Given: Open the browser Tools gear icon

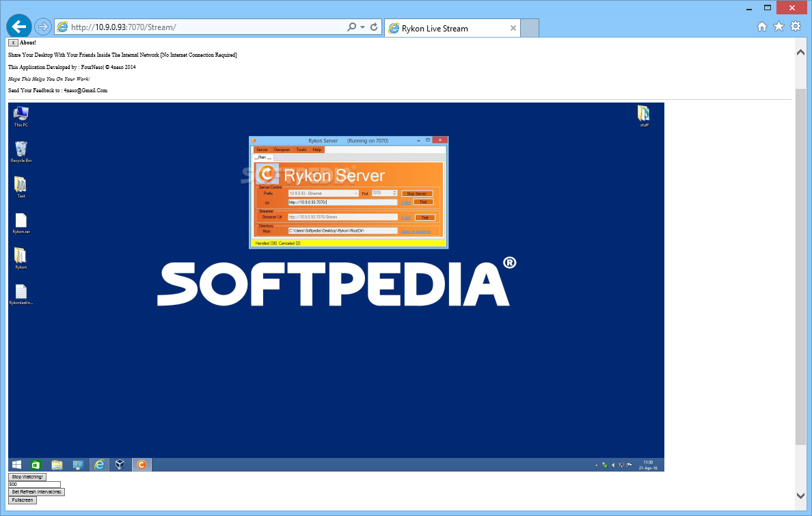Looking at the screenshot, I should pyautogui.click(x=796, y=27).
